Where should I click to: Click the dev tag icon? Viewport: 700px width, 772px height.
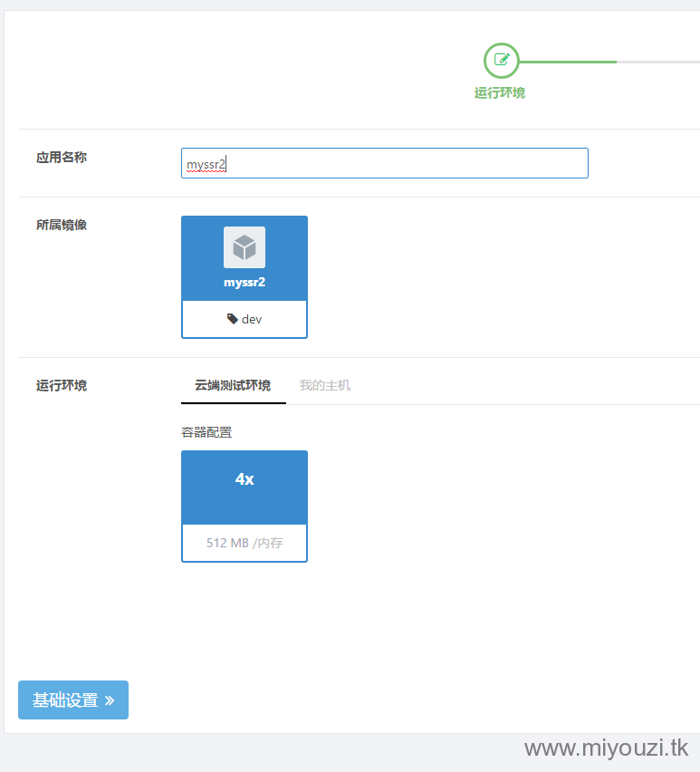(232, 319)
